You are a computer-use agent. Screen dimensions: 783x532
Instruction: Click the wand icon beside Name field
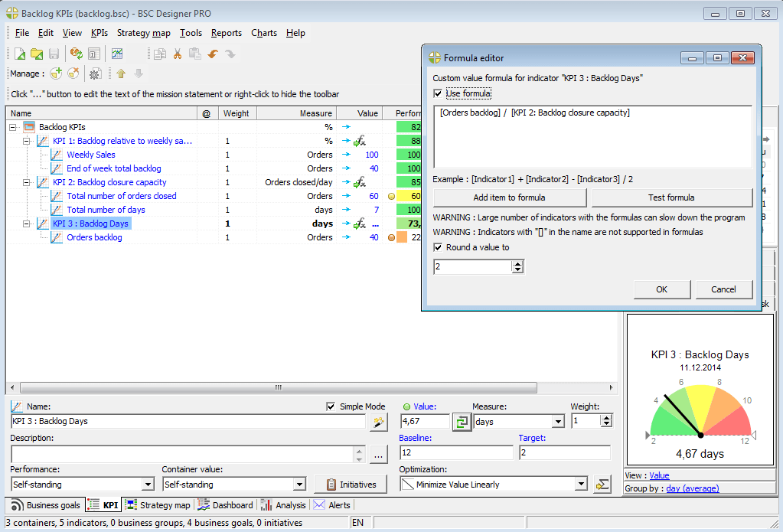tap(379, 422)
